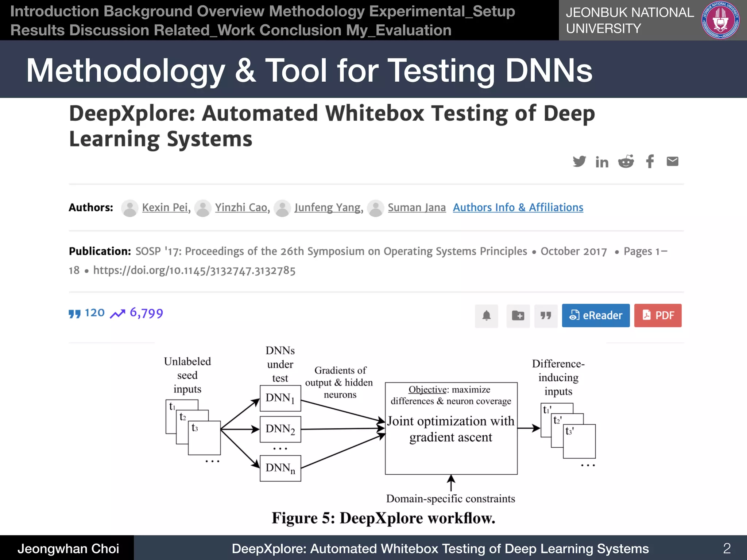Open Kexin Pei author link

tap(165, 207)
